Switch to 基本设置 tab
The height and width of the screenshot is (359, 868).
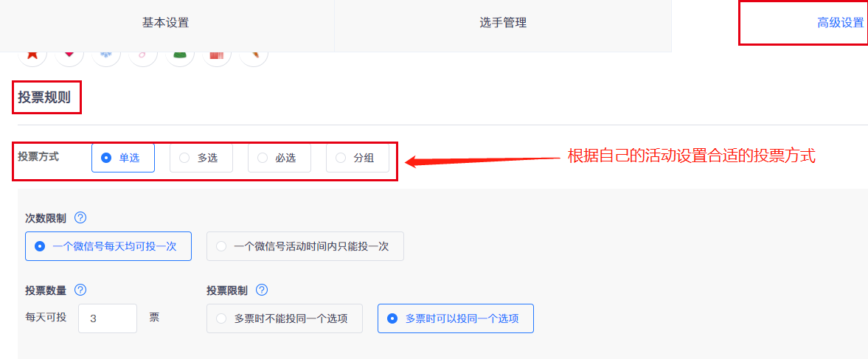[x=165, y=23]
